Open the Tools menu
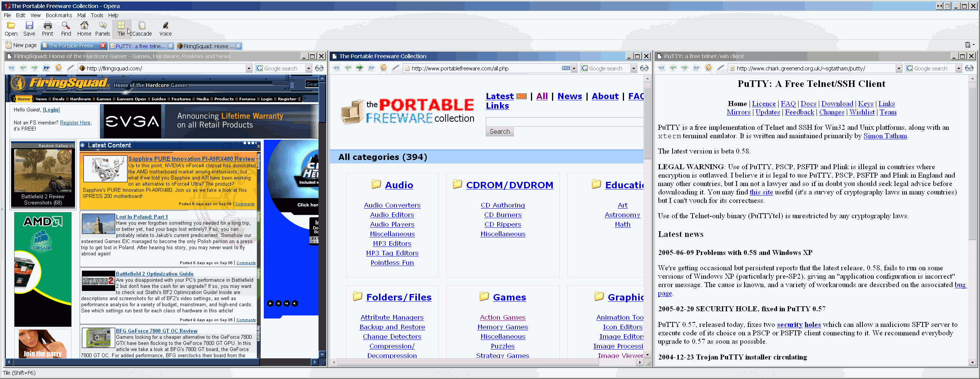 coord(97,15)
